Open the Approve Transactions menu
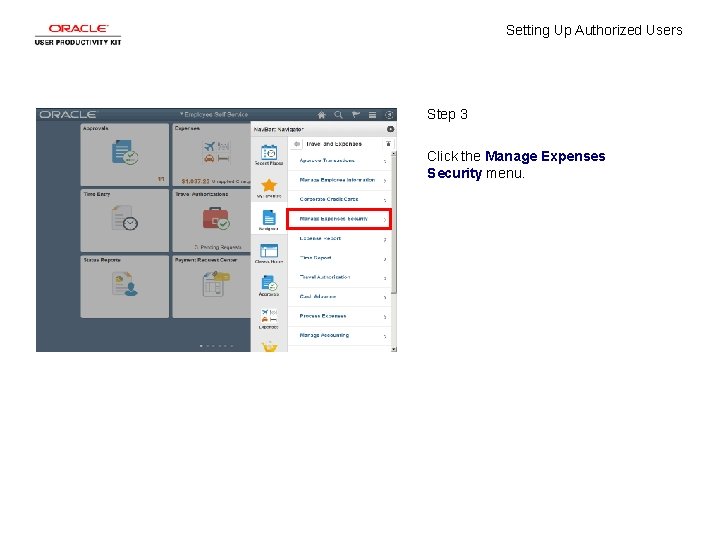The image size is (720, 540). [339, 161]
